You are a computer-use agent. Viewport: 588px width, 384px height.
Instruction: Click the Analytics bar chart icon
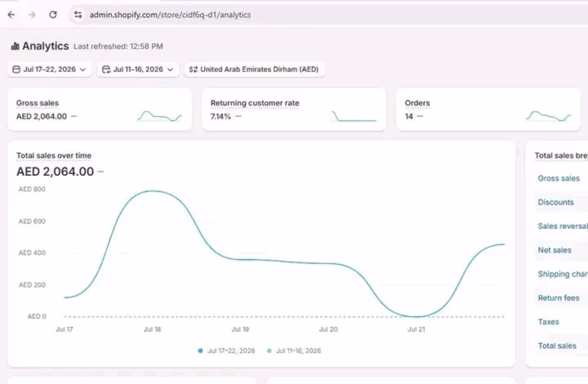[15, 46]
